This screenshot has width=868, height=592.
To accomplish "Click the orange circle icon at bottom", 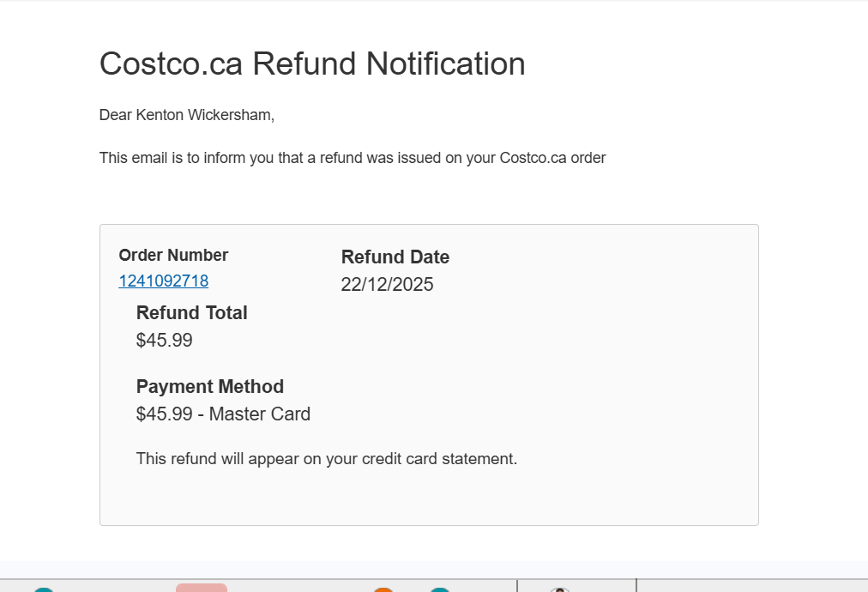I will (x=383, y=589).
